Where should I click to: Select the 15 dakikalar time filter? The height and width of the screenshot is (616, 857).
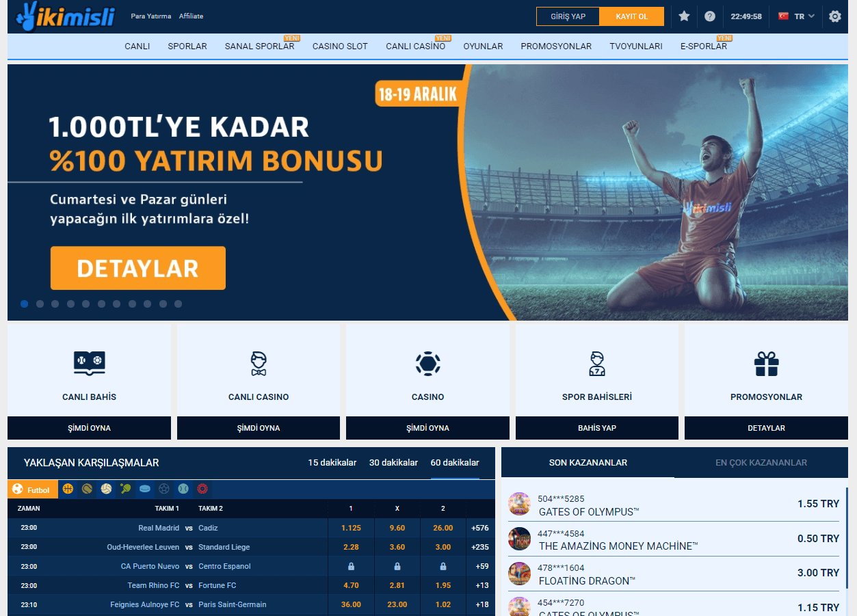coord(332,463)
